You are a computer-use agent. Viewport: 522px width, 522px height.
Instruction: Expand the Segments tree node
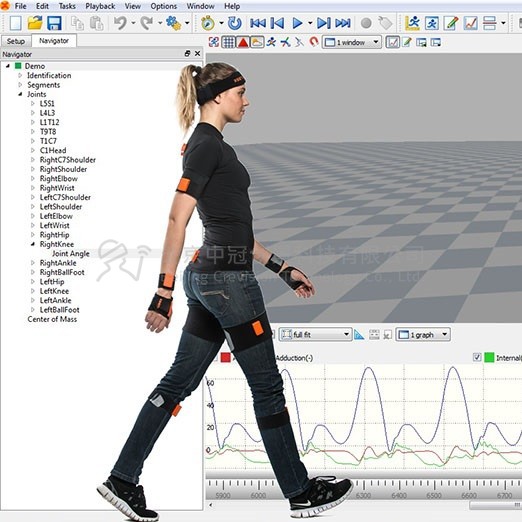pos(20,85)
